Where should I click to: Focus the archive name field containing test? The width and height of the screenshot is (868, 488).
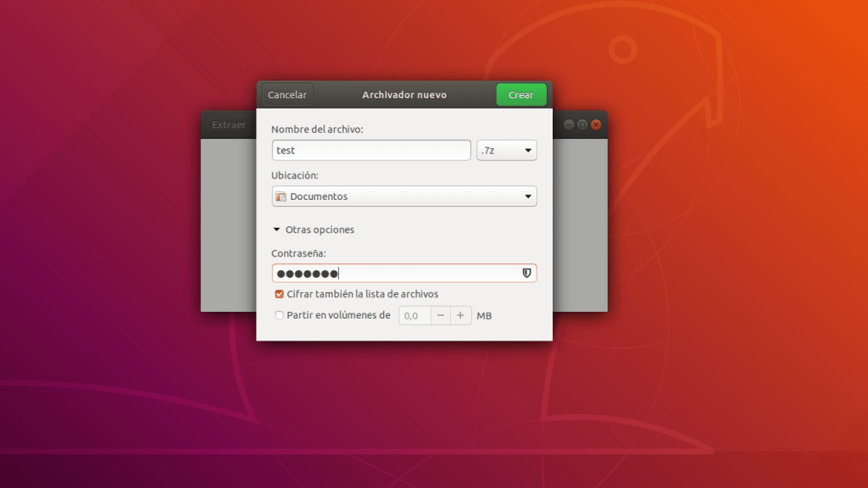click(370, 149)
